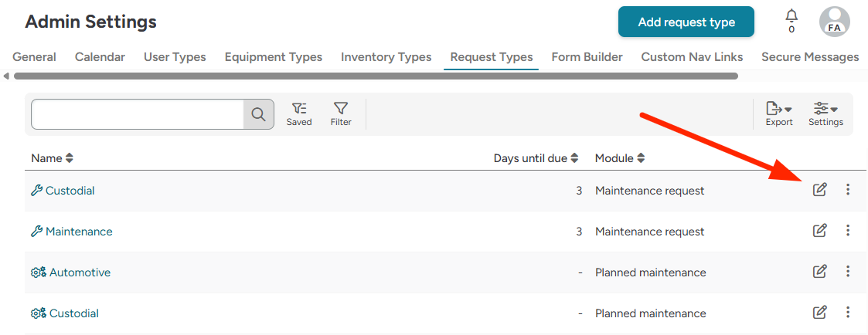
Task: Open the Filter funnel icon
Action: tap(341, 113)
